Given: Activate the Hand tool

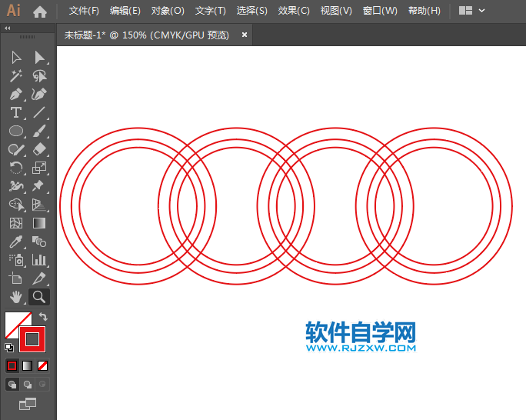Looking at the screenshot, I should [x=16, y=297].
